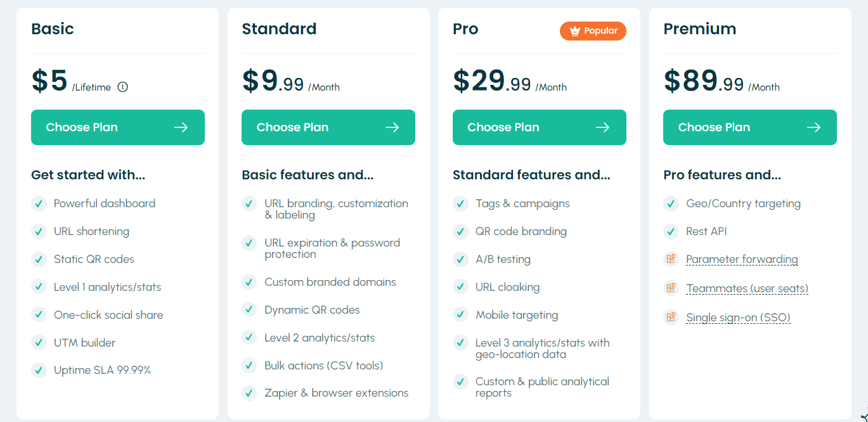This screenshot has width=868, height=422.
Task: Click the crown icon on the Popular badge
Action: tap(574, 30)
